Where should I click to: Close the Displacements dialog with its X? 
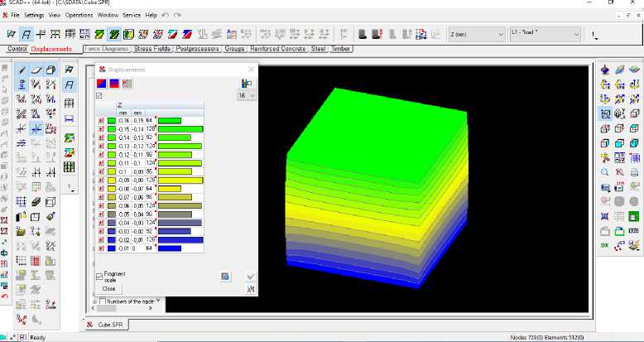[x=251, y=70]
